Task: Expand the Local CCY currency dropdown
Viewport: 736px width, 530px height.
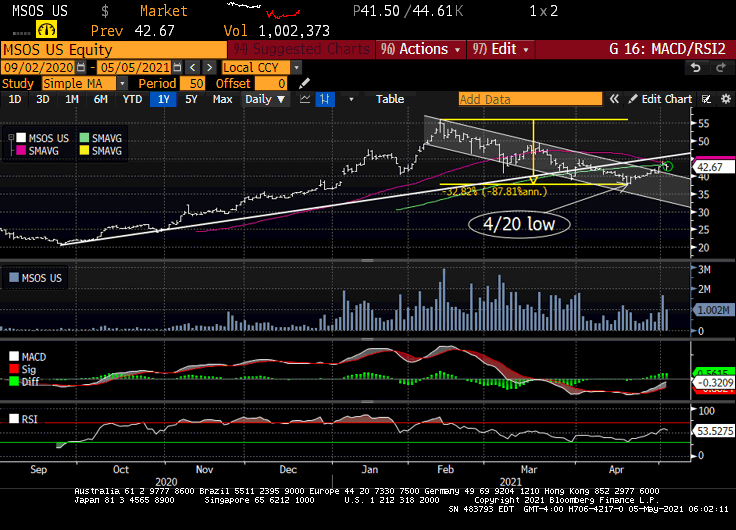Action: click(296, 68)
